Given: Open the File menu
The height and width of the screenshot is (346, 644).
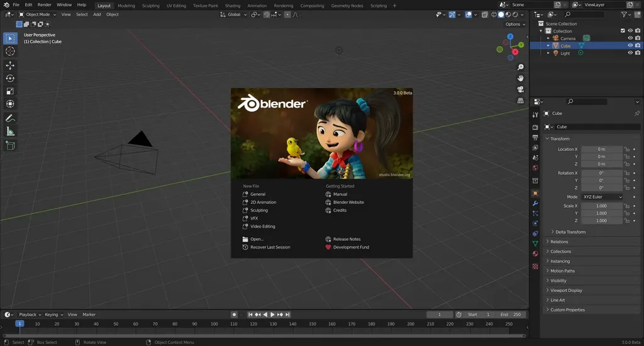Looking at the screenshot, I should (x=16, y=5).
